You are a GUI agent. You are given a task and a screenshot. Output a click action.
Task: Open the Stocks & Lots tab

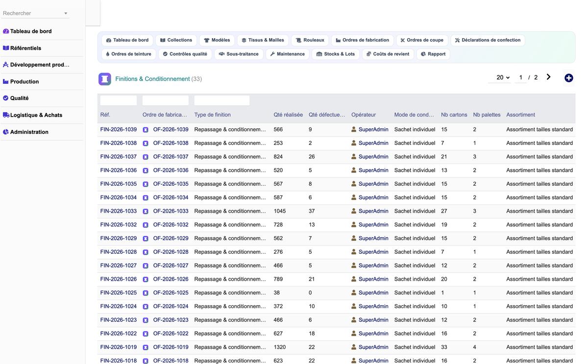[336, 54]
